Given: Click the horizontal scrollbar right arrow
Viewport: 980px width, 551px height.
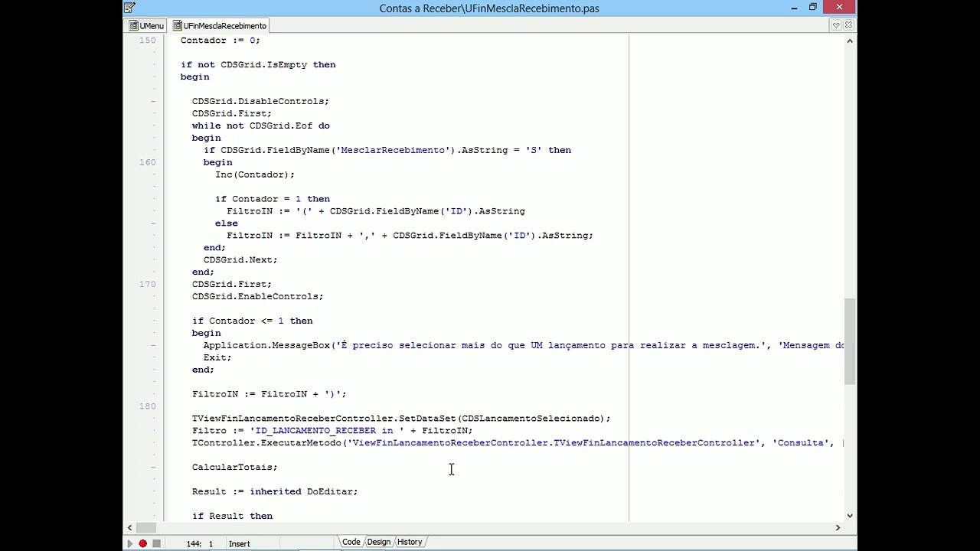Looking at the screenshot, I should (838, 527).
